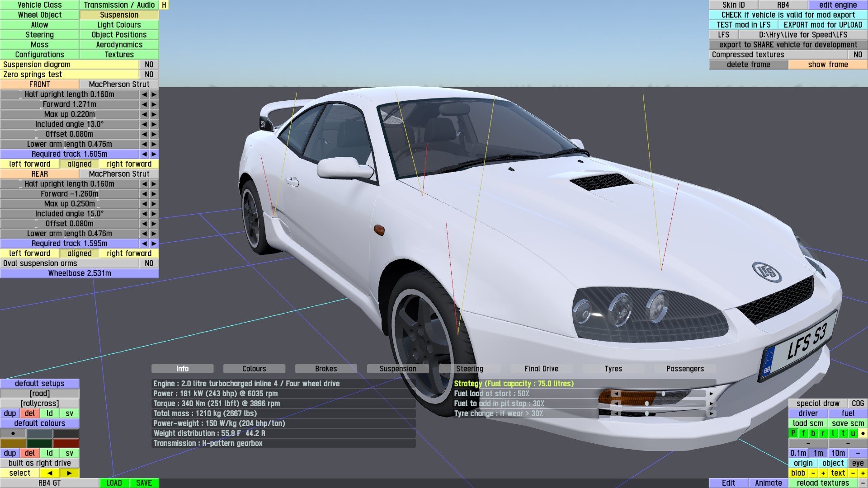The image size is (868, 488).
Task: Click the H gearbox indicator button
Action: [x=164, y=5]
